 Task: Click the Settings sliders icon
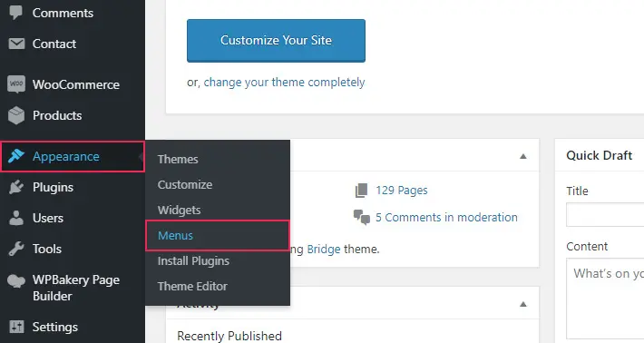click(x=16, y=327)
